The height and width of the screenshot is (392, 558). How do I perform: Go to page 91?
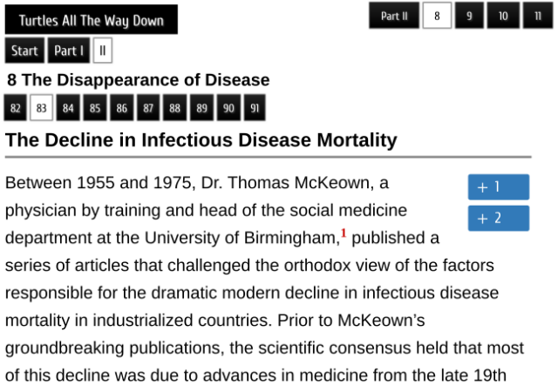tap(255, 108)
